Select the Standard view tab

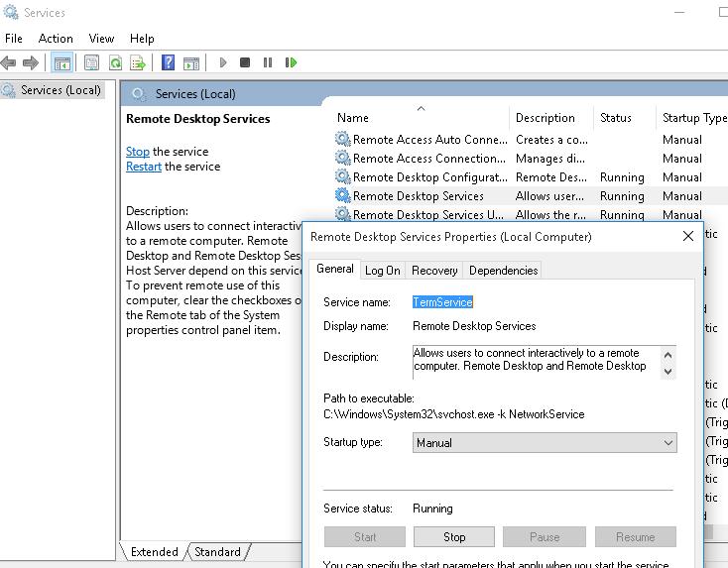point(217,552)
